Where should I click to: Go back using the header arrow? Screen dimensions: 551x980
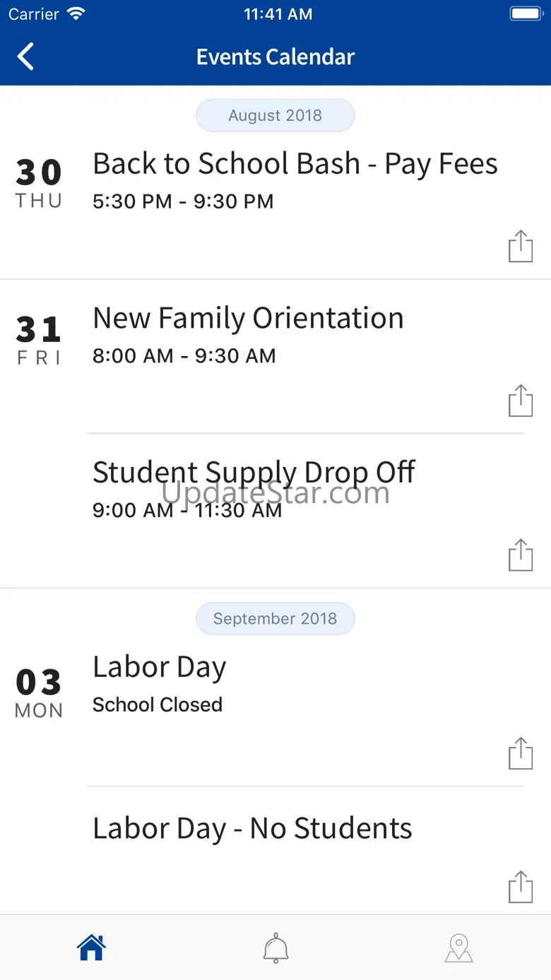[x=26, y=57]
